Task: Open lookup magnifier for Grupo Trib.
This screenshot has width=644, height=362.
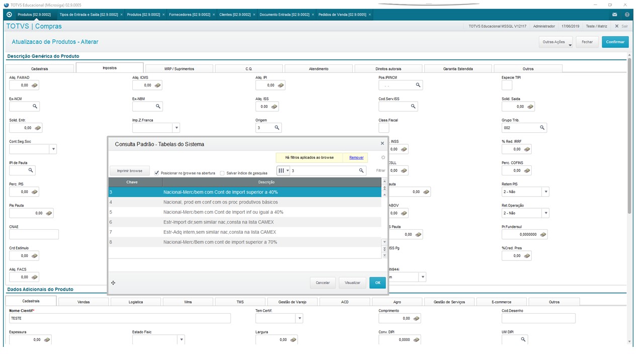Action: pos(542,128)
